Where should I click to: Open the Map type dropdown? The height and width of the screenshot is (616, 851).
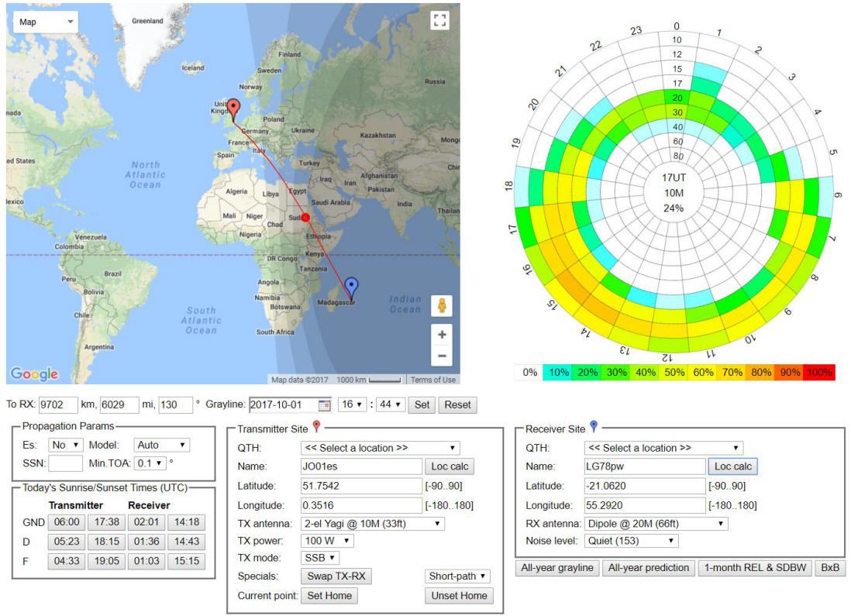tap(46, 22)
